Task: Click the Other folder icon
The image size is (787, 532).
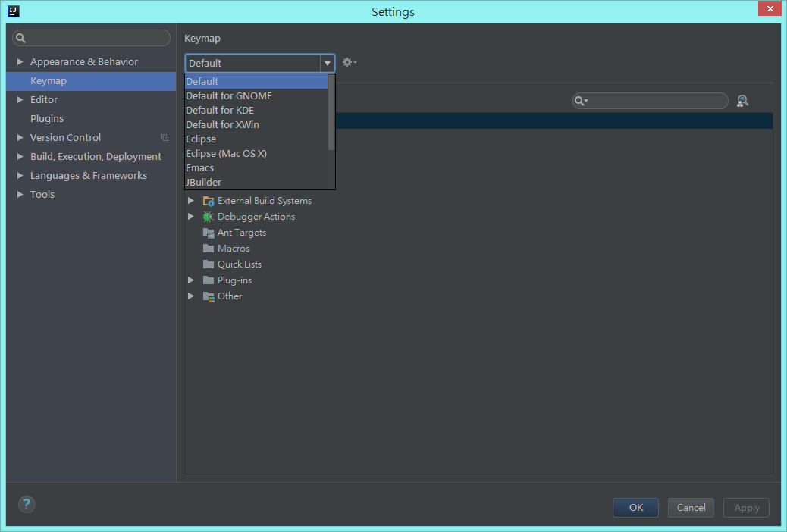Action: 209,296
